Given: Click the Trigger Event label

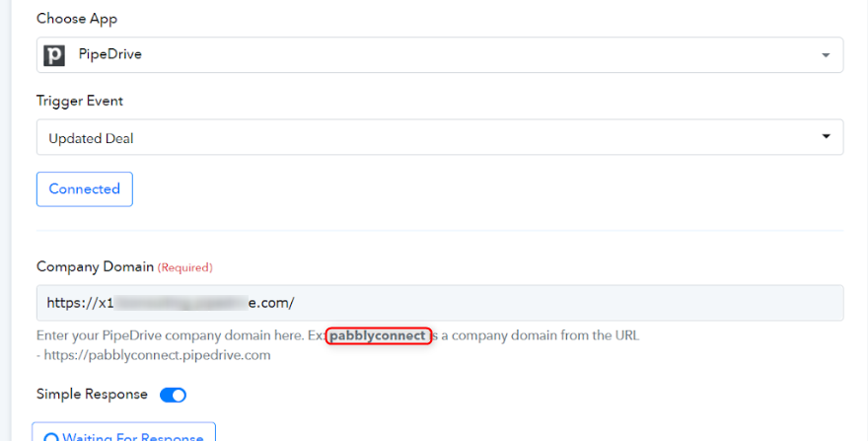Looking at the screenshot, I should [80, 101].
